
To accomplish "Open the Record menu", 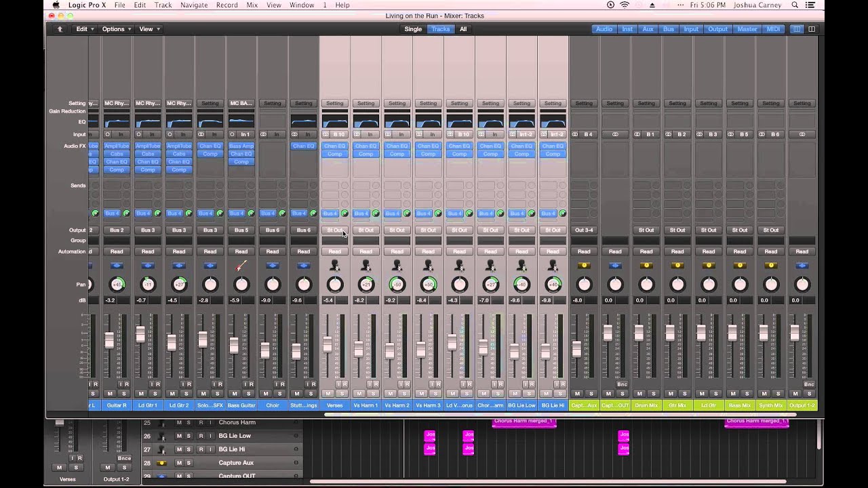I will pos(226,5).
